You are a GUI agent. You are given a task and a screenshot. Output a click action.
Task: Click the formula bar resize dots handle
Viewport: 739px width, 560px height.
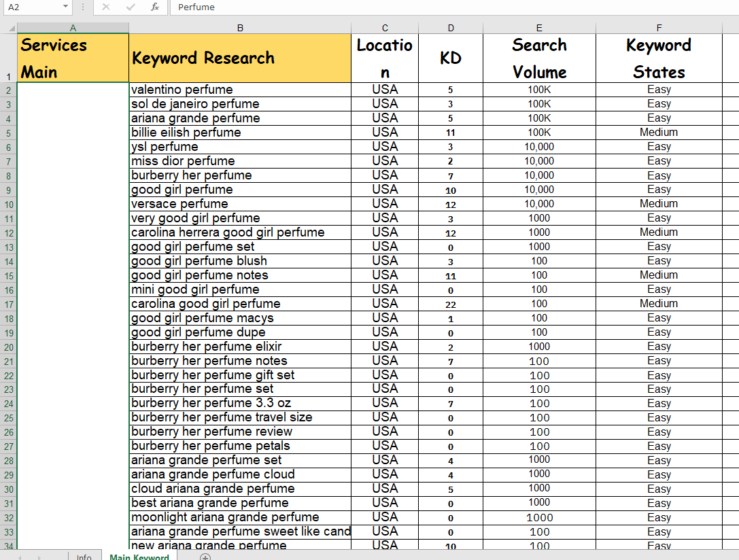(x=82, y=7)
